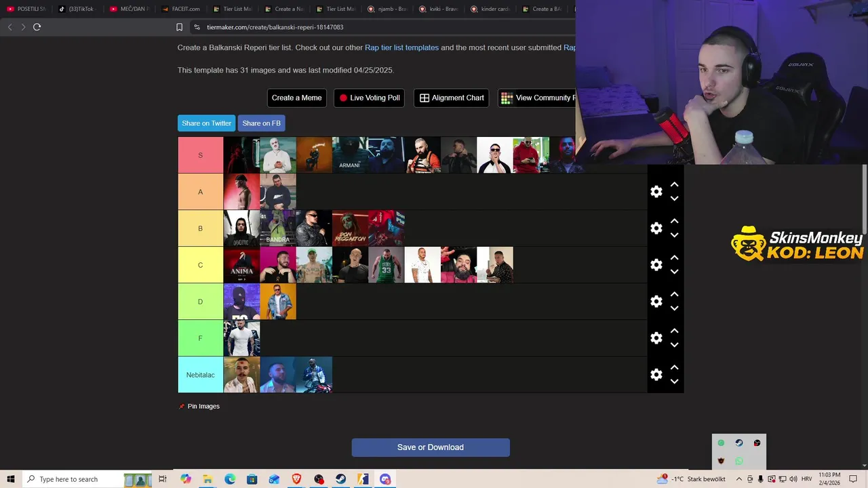Click the browser back arrow
Viewport: 868px width, 488px height.
point(9,27)
